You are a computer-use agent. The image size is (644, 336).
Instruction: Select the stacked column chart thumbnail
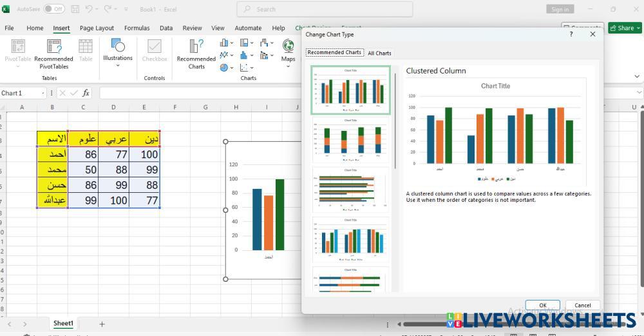pos(350,140)
